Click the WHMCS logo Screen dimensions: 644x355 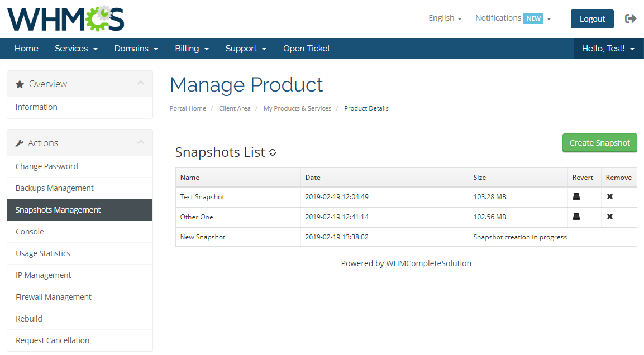66,19
